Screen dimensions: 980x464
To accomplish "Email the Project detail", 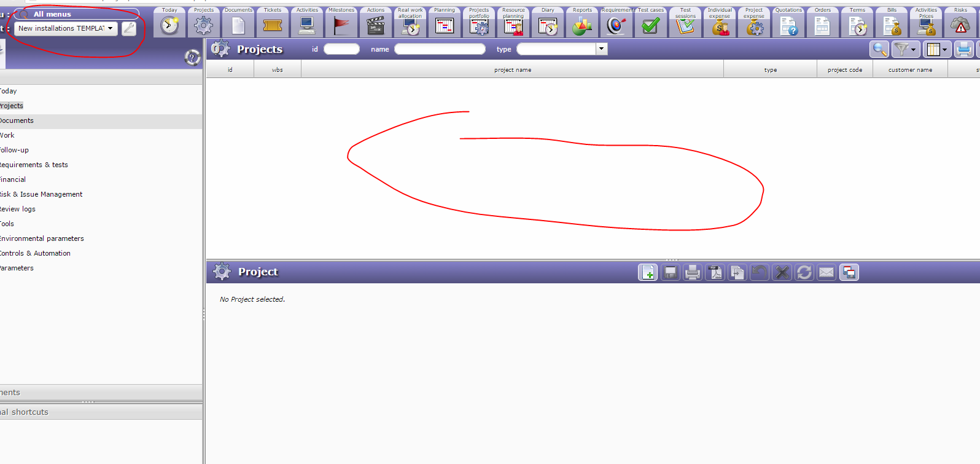I will pos(826,272).
